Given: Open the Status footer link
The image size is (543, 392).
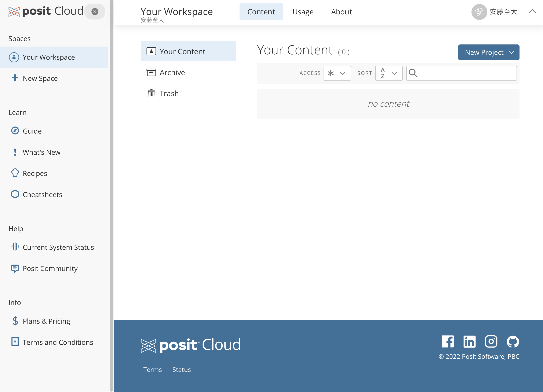Looking at the screenshot, I should (182, 370).
